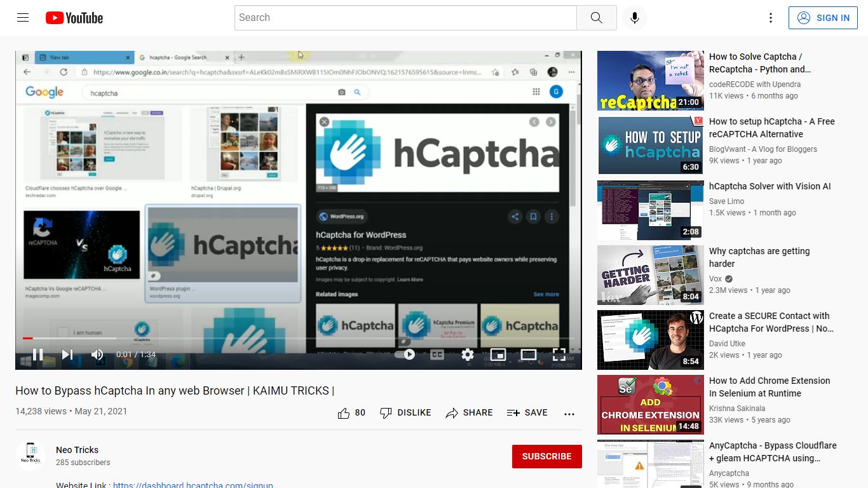Open 'How to Solve Captcha / ReCaptcha' thumbnail
Image resolution: width=868 pixels, height=488 pixels.
click(651, 81)
